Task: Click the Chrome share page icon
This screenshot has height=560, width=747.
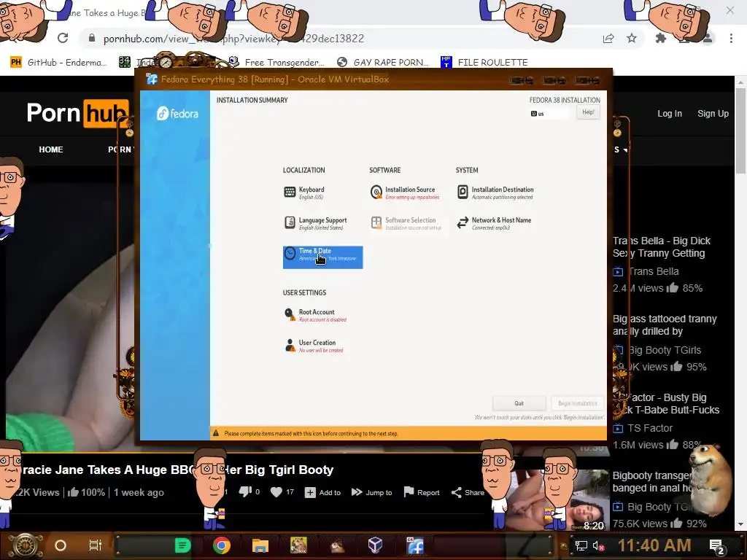Action: click(608, 39)
